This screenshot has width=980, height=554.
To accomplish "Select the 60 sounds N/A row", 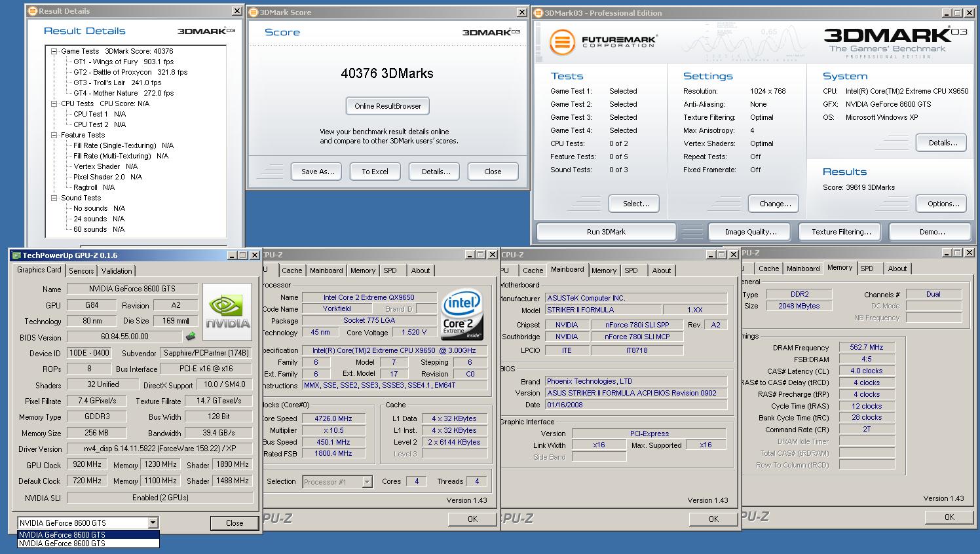I will coord(98,229).
